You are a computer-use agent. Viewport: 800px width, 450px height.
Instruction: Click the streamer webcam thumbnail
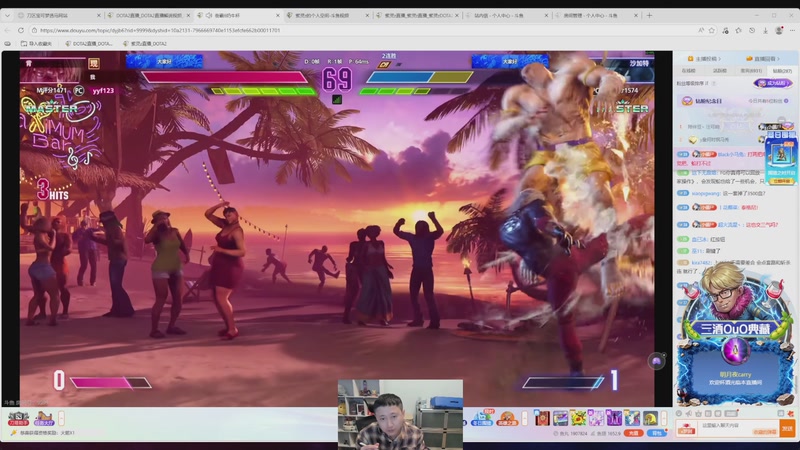(x=400, y=414)
